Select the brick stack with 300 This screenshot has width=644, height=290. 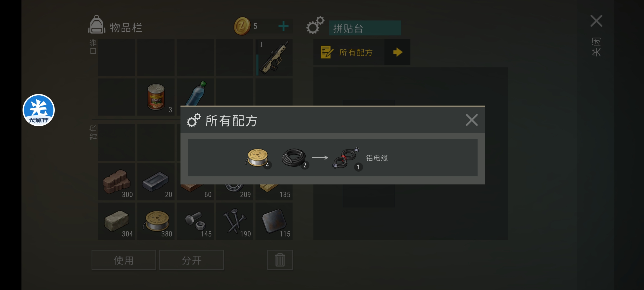coord(117,182)
